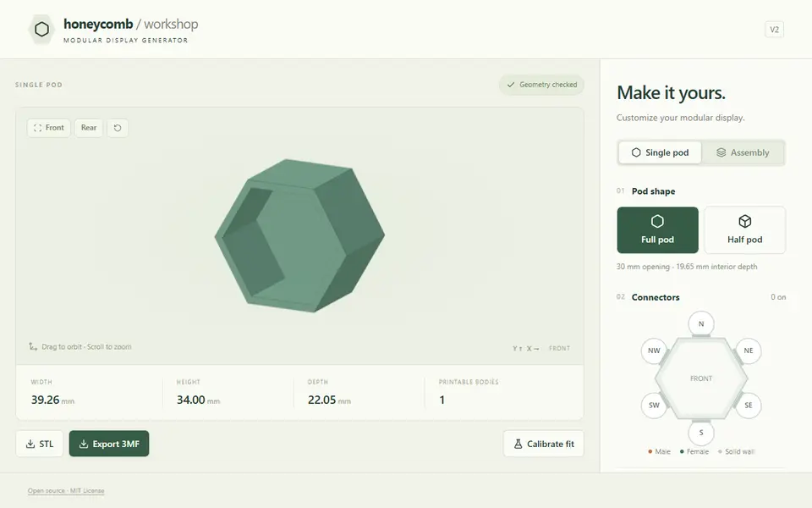The image size is (812, 508).
Task: Open Calibrate fit
Action: tap(543, 444)
